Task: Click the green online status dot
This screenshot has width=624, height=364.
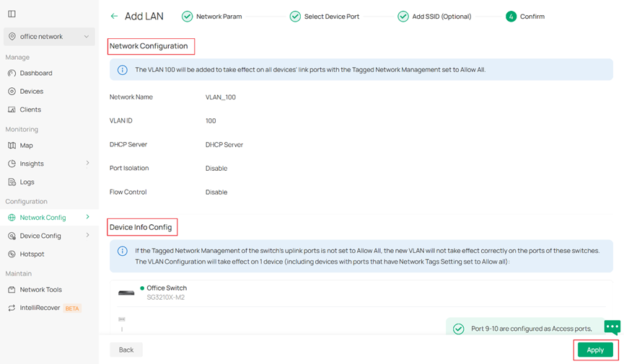Action: pos(142,288)
